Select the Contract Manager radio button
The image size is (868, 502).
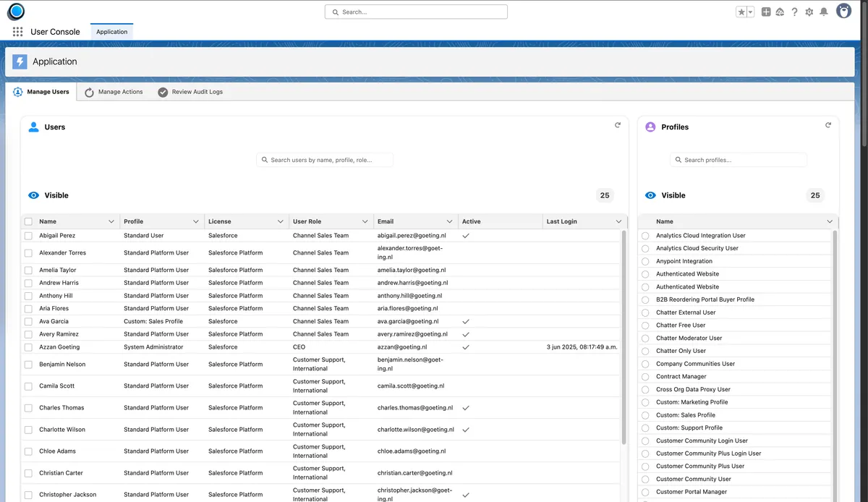(x=645, y=377)
